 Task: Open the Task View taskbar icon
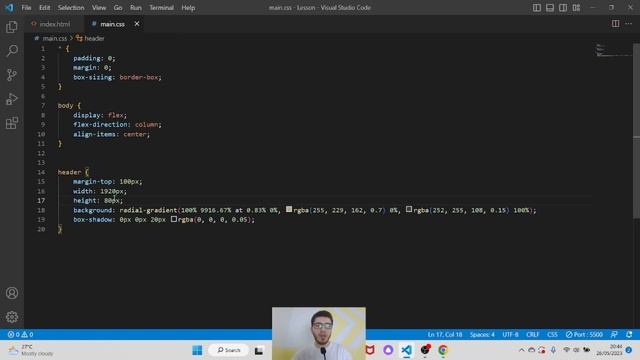(x=259, y=351)
